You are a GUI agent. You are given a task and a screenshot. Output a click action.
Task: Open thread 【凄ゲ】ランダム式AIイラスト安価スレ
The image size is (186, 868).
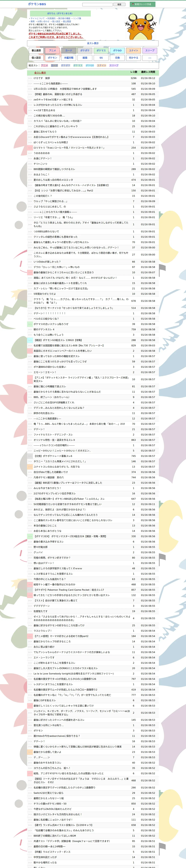click(63, 825)
